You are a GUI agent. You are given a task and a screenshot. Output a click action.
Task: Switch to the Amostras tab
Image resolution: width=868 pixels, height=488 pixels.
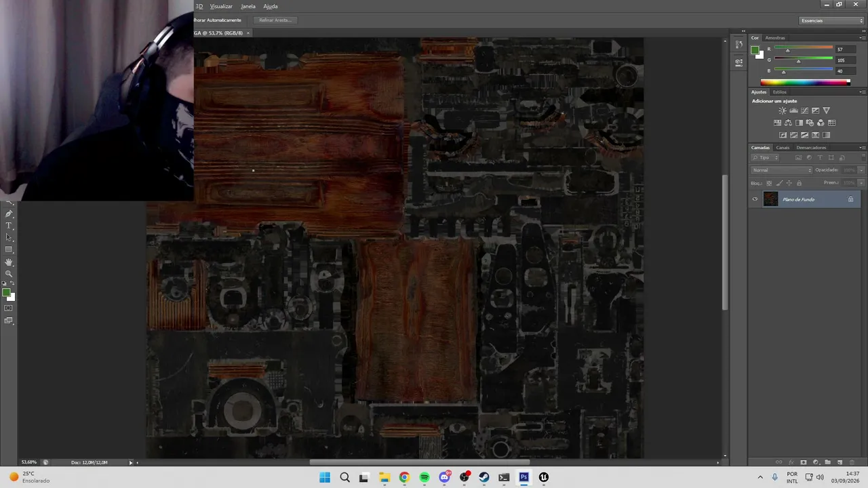pos(775,38)
